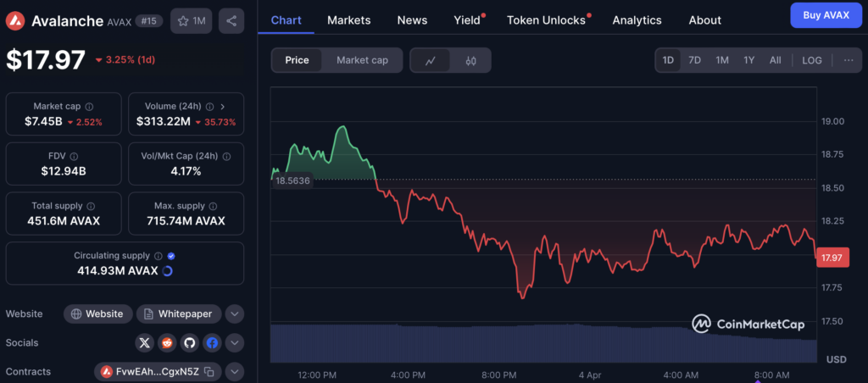Click the 451.6M AVAX total supply value
The image size is (868, 383).
[x=64, y=221]
